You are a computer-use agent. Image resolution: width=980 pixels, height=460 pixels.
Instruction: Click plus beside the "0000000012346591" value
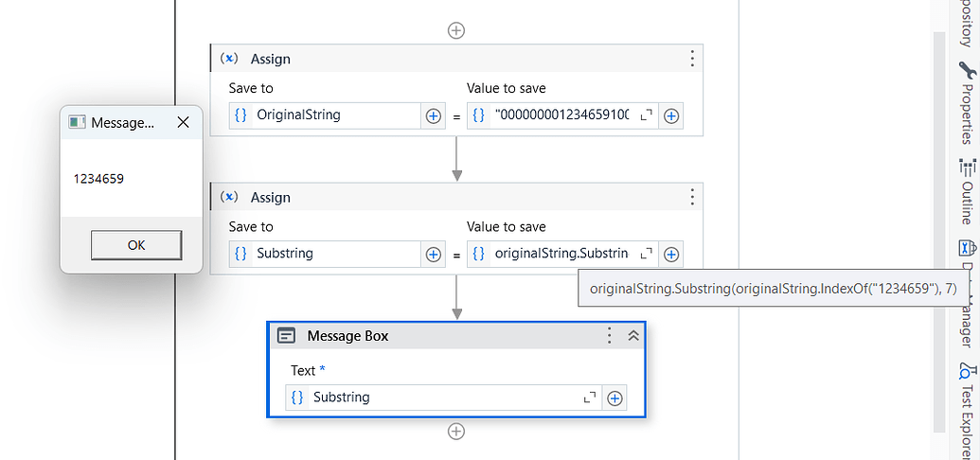click(671, 115)
